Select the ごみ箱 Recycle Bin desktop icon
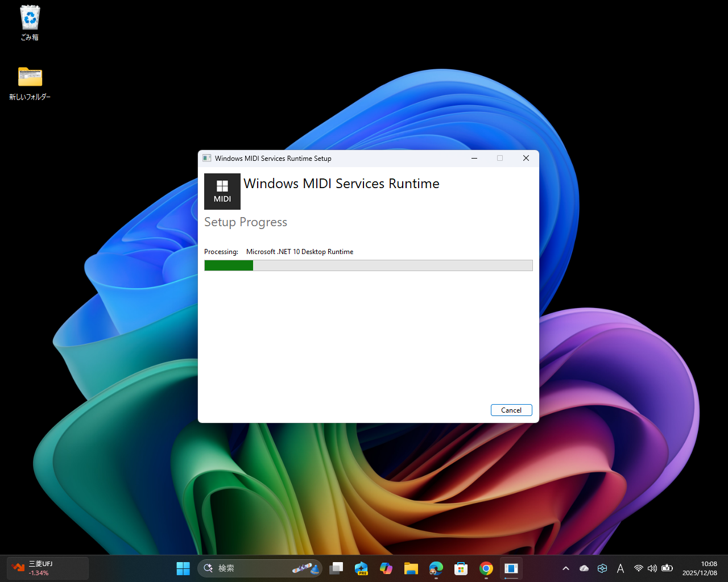This screenshot has width=728, height=582. point(30,23)
